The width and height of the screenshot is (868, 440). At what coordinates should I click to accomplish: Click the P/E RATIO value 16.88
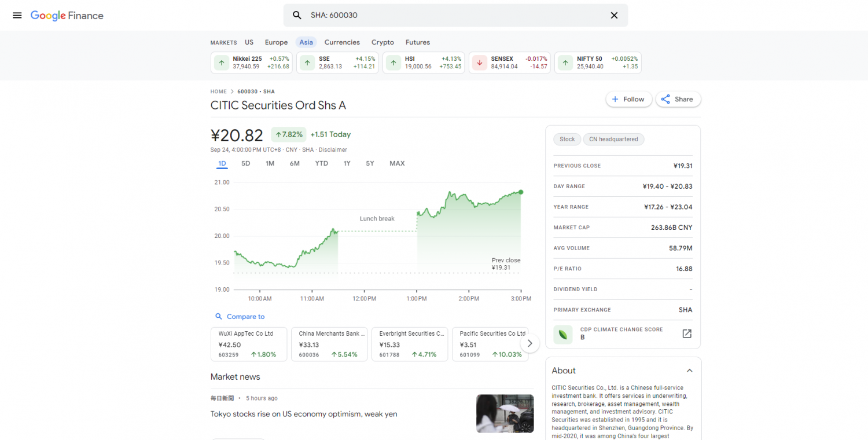684,269
